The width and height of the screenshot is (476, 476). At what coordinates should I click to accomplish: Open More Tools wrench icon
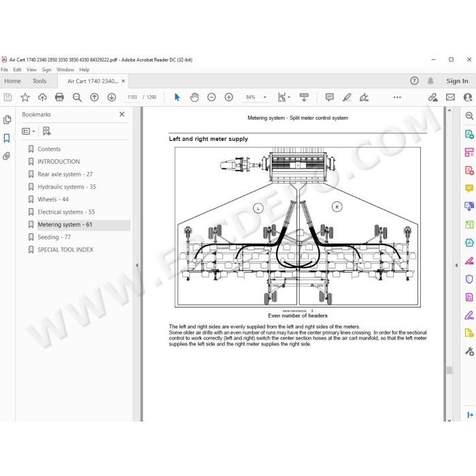click(469, 352)
